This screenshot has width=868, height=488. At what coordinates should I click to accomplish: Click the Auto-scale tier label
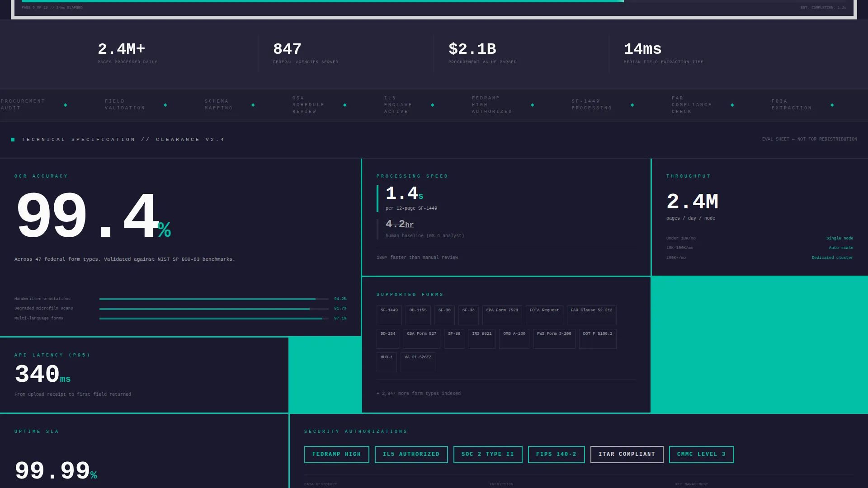841,248
